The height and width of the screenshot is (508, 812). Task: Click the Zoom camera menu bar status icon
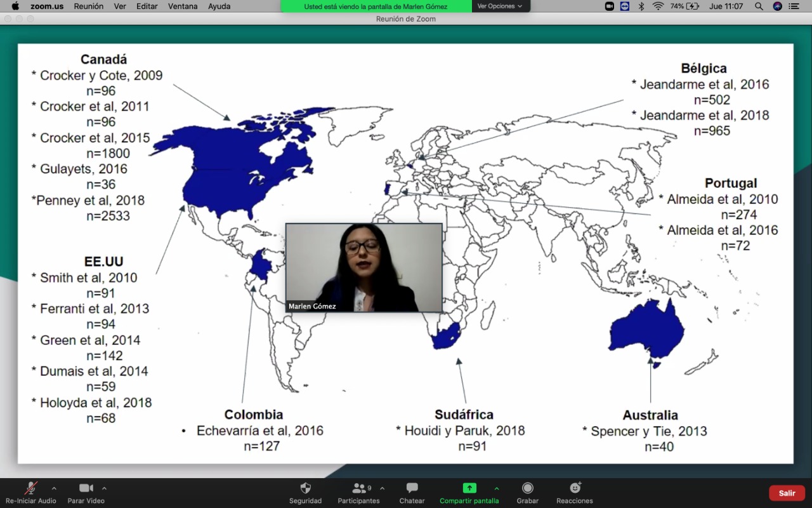tap(609, 6)
